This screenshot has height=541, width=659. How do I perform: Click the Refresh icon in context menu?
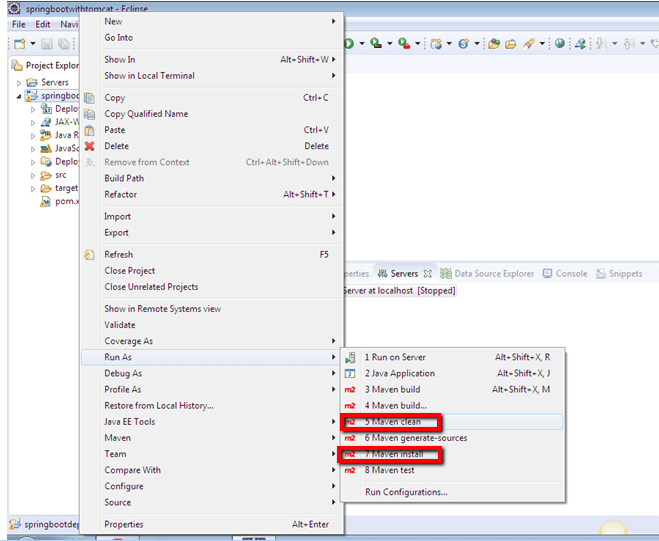pyautogui.click(x=89, y=255)
